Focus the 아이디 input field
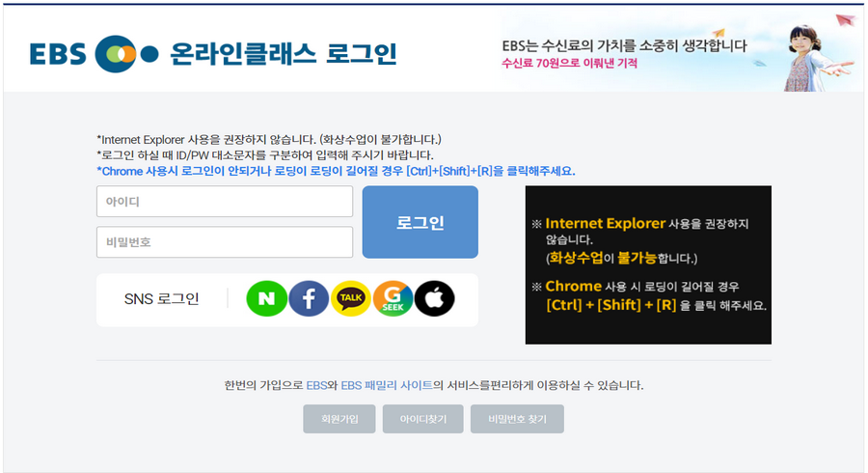 [x=225, y=202]
